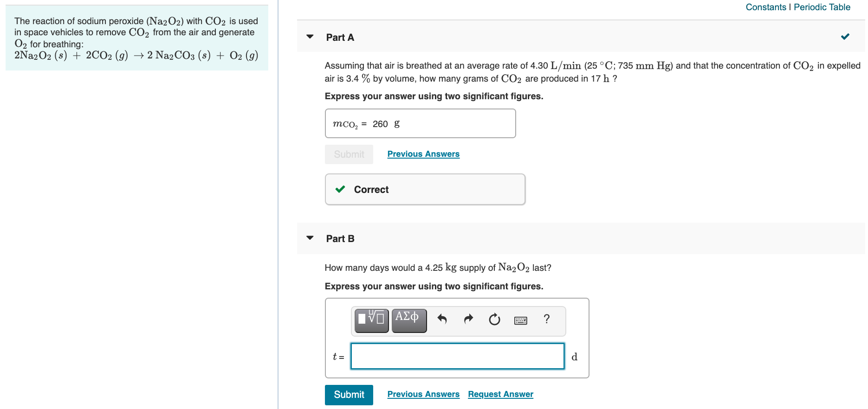Click the answer box showing 260 g
Viewport: 868px width, 409px height.
[420, 123]
